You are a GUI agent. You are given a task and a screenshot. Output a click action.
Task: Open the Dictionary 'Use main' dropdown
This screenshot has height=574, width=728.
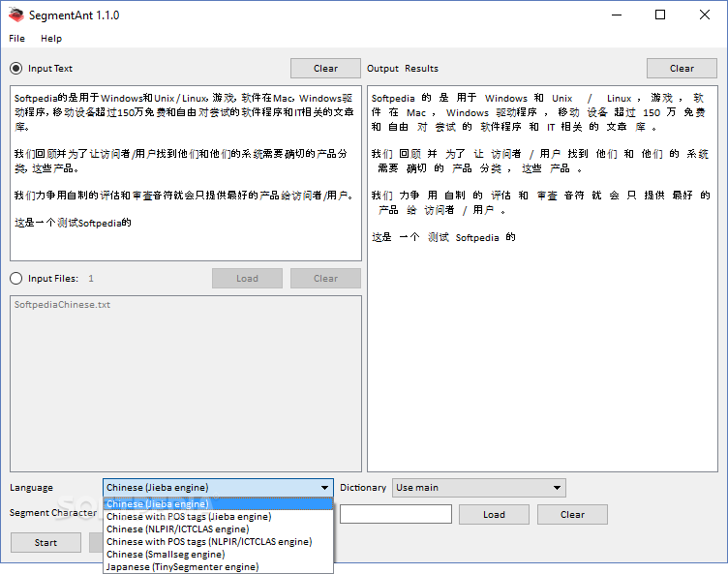click(x=479, y=488)
